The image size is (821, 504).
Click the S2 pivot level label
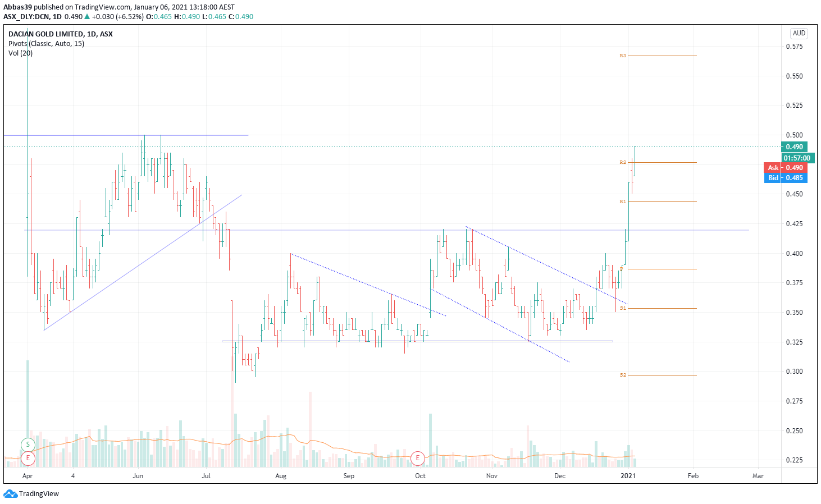point(623,375)
